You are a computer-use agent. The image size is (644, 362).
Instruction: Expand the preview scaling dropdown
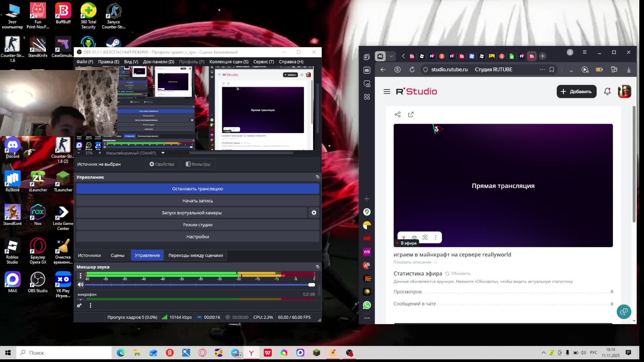coord(163,153)
